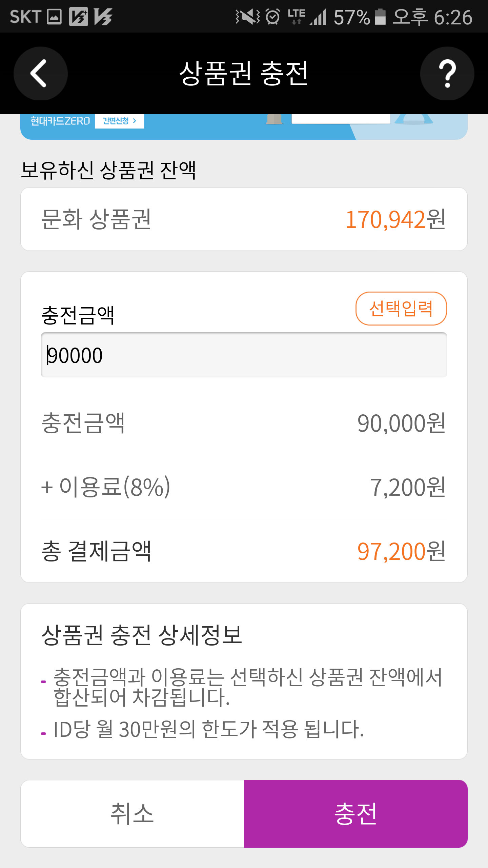Tap the last notification icon before the mute icon
This screenshot has height=868, width=488.
[103, 17]
